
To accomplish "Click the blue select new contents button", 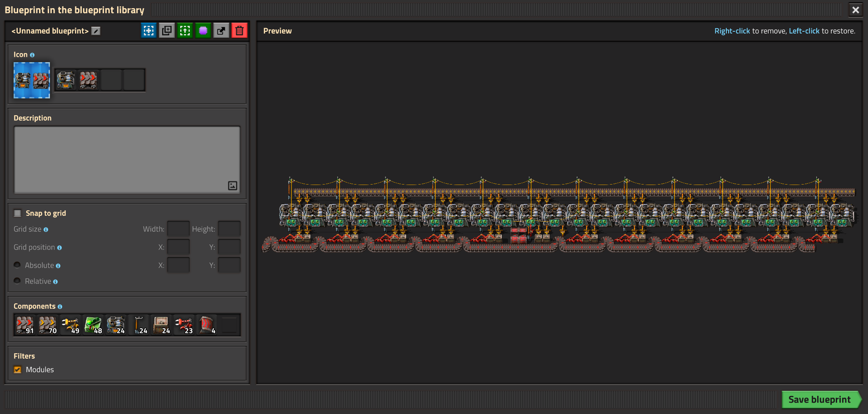I will pyautogui.click(x=148, y=30).
